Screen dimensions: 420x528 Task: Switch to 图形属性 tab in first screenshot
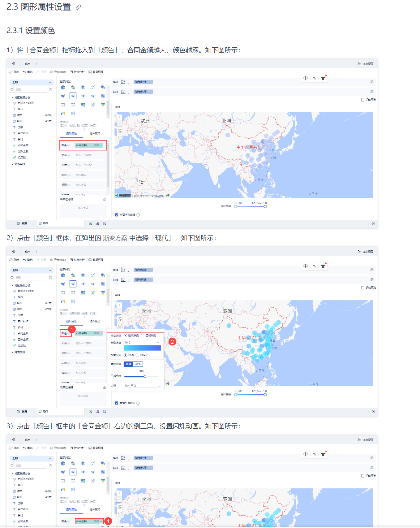click(x=71, y=133)
